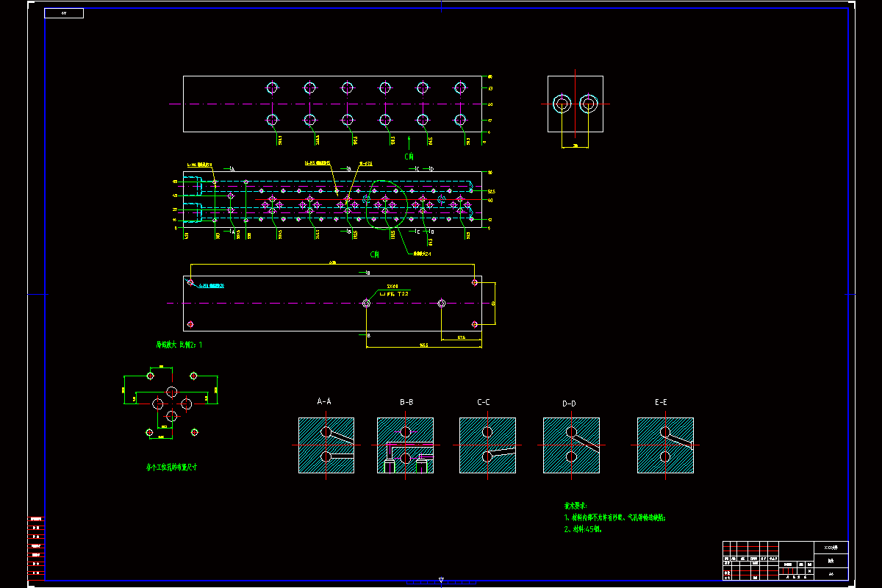Click the '各个工作孔的布置尺寸' caption
882x588 pixels.
click(171, 467)
